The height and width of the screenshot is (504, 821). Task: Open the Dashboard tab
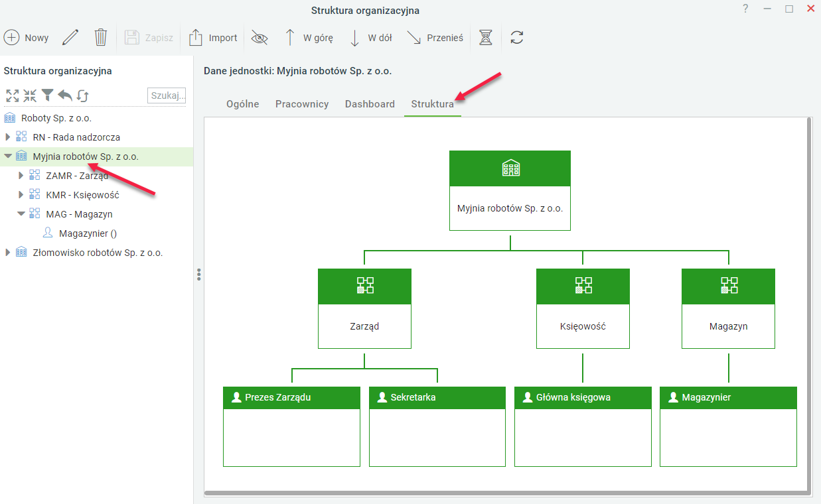tap(370, 104)
